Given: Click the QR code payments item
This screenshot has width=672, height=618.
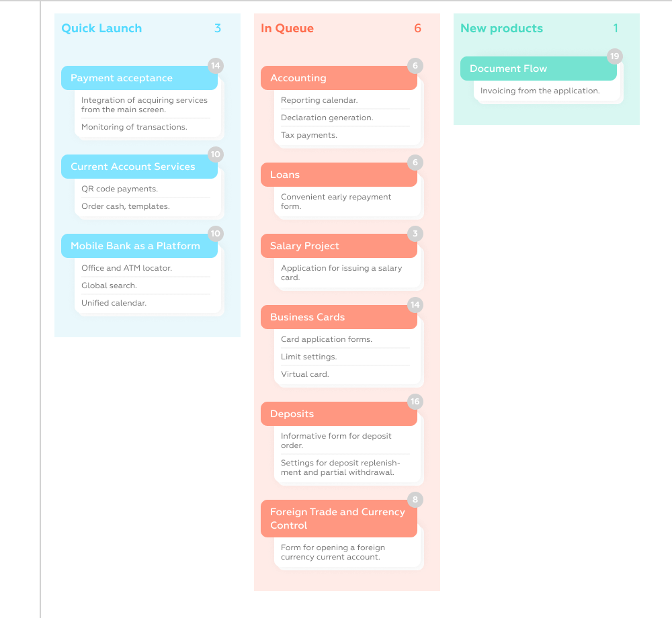Looking at the screenshot, I should pyautogui.click(x=120, y=189).
